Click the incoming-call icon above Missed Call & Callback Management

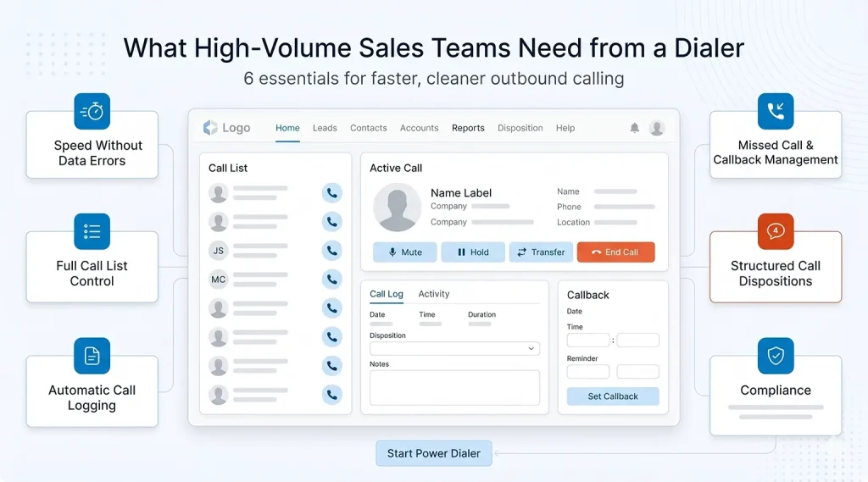tap(776, 111)
